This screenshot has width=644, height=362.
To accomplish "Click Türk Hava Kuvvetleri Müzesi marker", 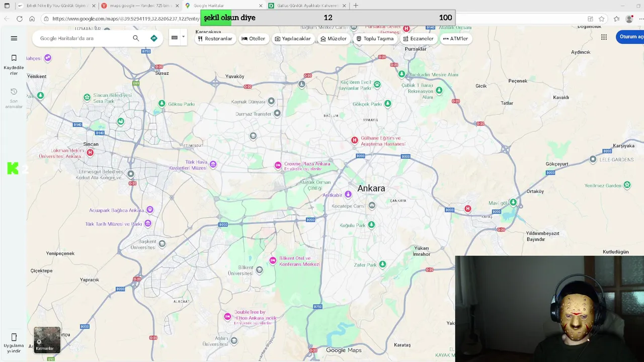I will [x=213, y=164].
